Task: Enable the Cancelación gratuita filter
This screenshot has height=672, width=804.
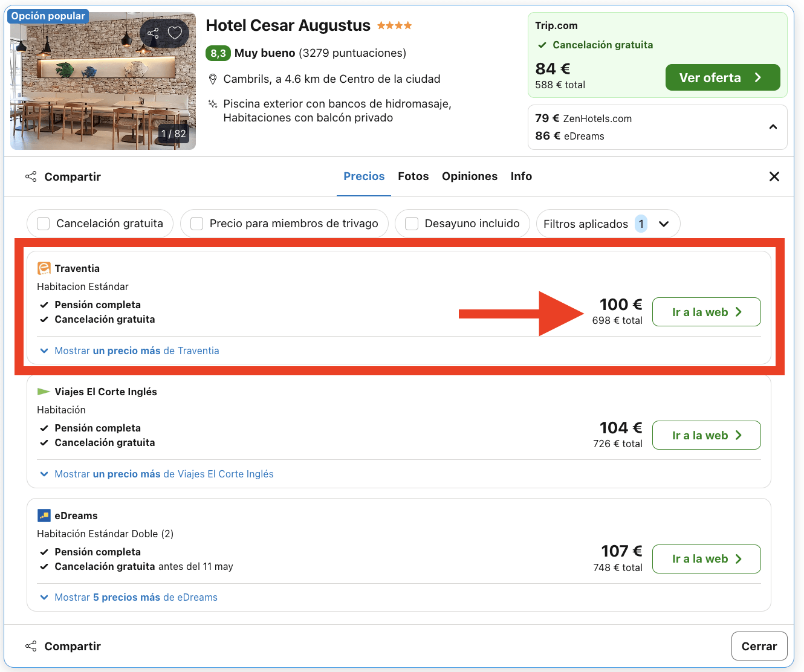Action: pos(43,223)
